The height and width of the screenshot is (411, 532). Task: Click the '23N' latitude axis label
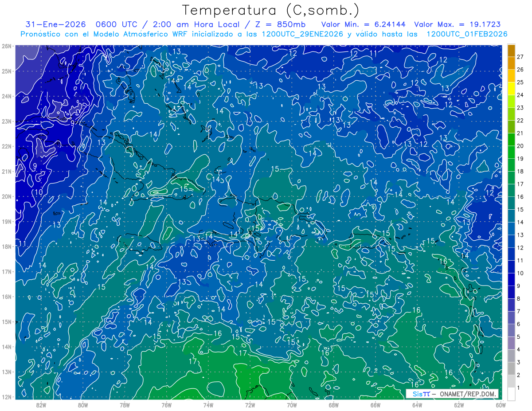click(6, 121)
